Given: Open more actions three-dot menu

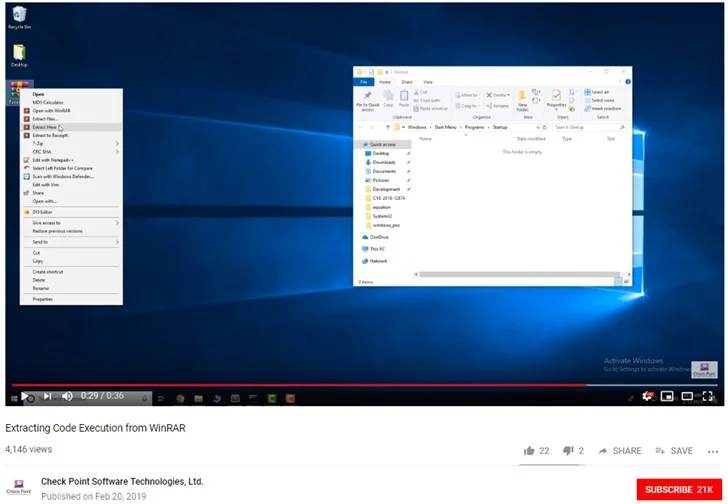Looking at the screenshot, I should [713, 451].
